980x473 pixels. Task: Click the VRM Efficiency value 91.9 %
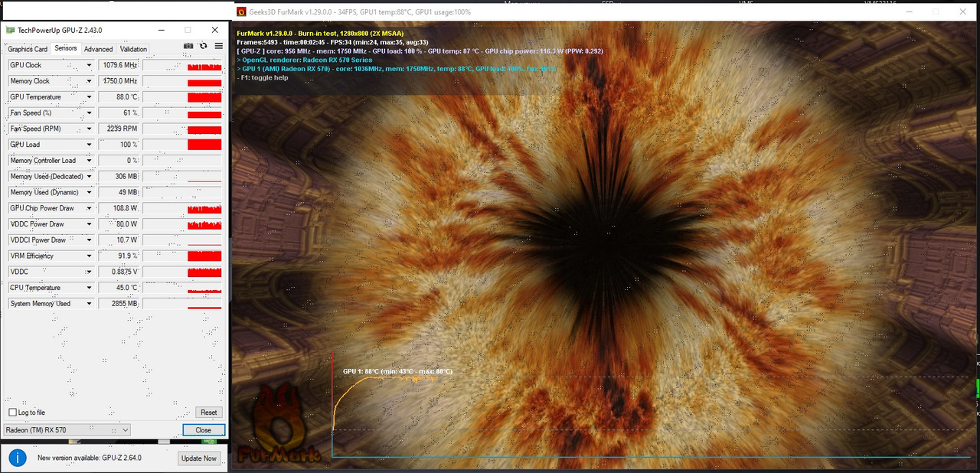119,256
